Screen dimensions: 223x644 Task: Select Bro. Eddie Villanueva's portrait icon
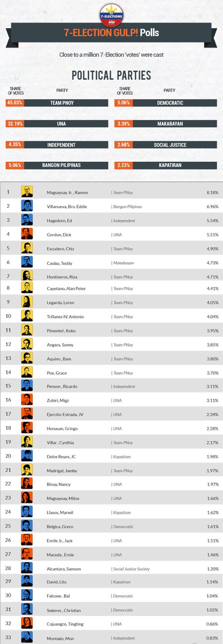point(27,206)
